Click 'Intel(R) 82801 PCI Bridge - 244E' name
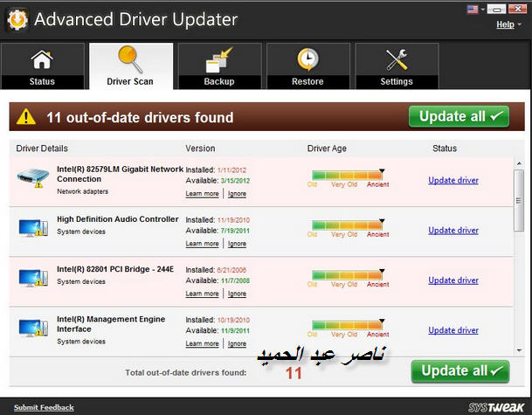Screen dimensions: 532x415 [115, 269]
